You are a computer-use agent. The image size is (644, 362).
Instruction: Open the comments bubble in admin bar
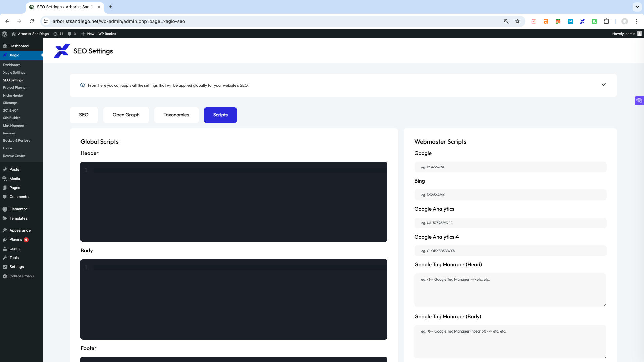pos(72,34)
